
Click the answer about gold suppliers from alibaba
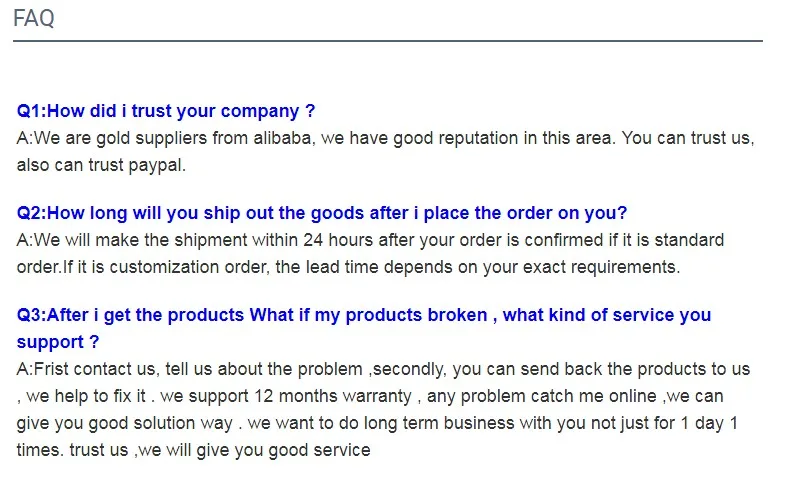[385, 138]
